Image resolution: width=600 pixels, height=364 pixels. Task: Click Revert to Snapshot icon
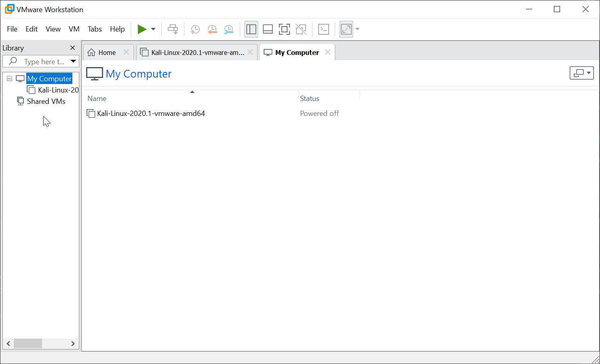212,29
